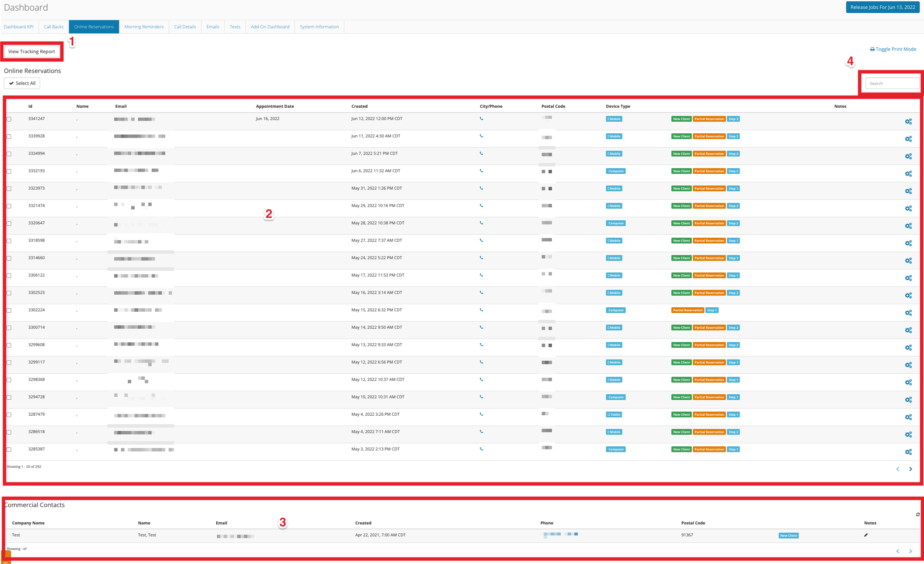
Task: Click phone icon for reservation 3339928
Action: point(481,136)
